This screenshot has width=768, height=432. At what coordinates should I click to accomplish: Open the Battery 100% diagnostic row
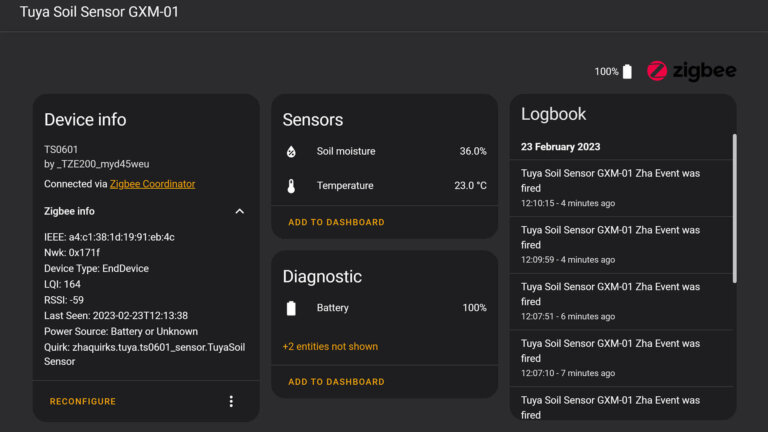385,308
